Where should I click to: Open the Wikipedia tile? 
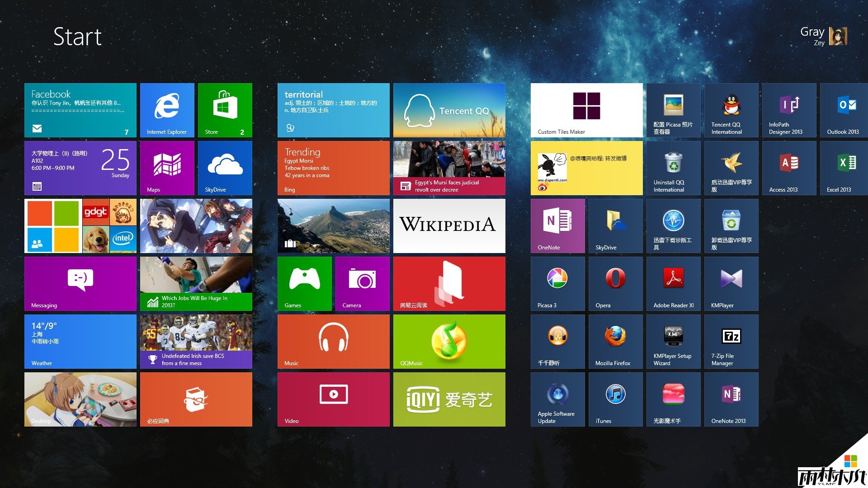(x=449, y=225)
